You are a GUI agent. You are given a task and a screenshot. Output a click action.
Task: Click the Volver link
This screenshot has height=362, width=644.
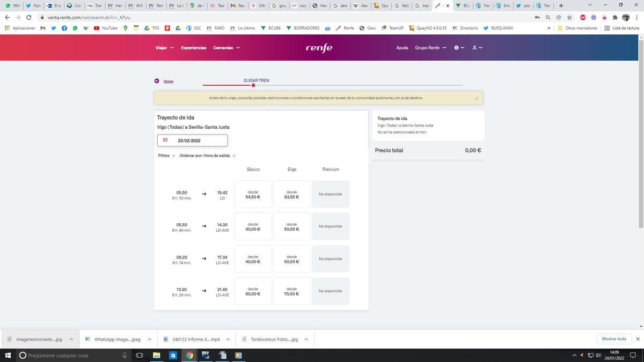pyautogui.click(x=169, y=81)
